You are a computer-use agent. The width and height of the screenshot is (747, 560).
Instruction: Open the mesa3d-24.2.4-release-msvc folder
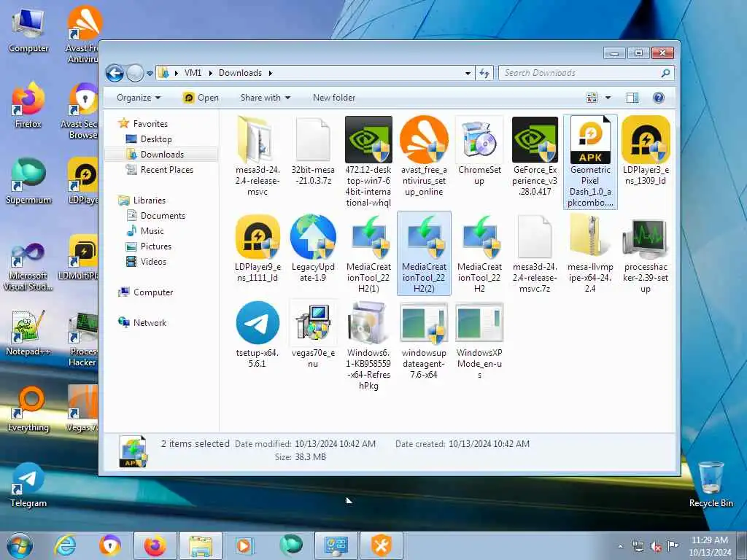[x=258, y=156]
